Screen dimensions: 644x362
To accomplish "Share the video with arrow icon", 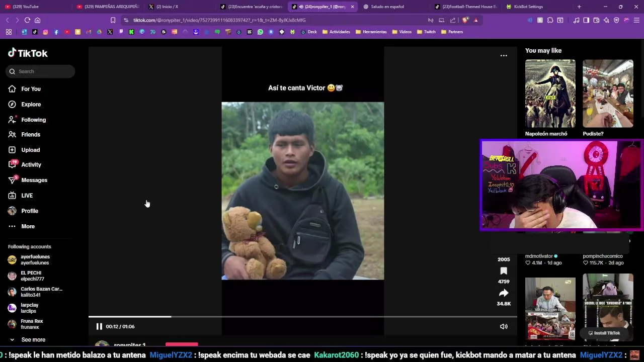I will click(504, 293).
